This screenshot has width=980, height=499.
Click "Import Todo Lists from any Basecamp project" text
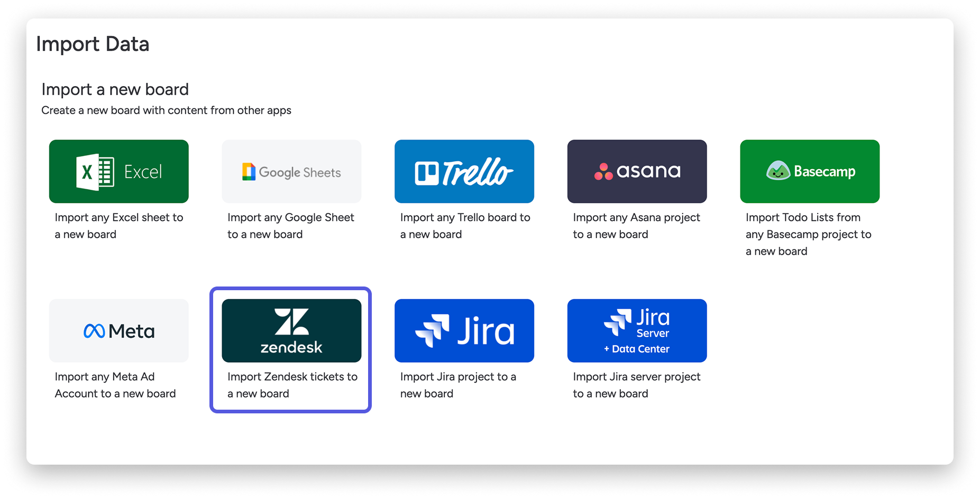point(808,234)
